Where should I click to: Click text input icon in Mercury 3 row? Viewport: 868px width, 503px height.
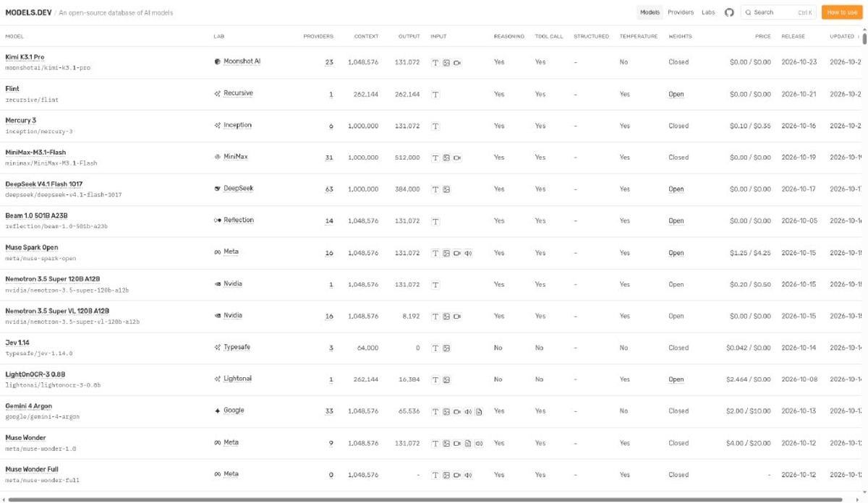435,126
